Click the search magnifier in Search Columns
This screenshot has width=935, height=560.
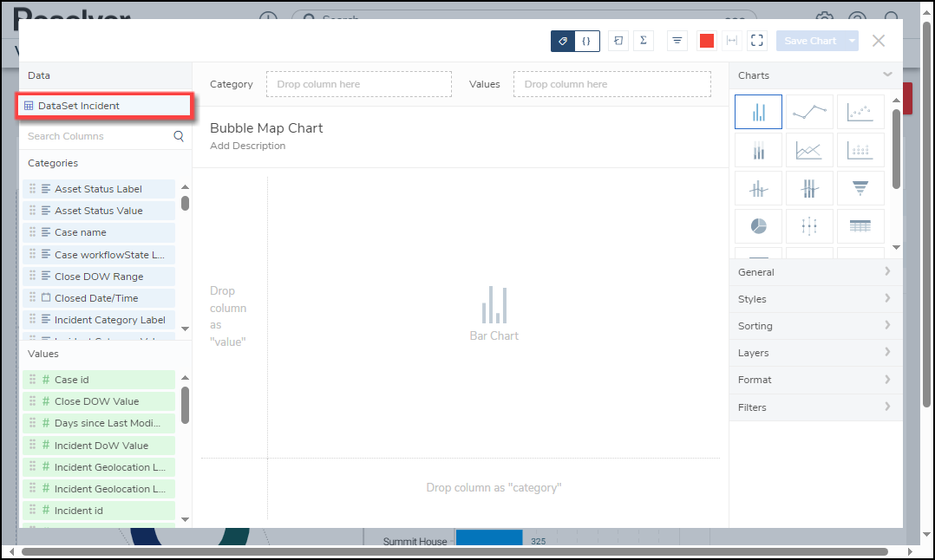[x=179, y=136]
